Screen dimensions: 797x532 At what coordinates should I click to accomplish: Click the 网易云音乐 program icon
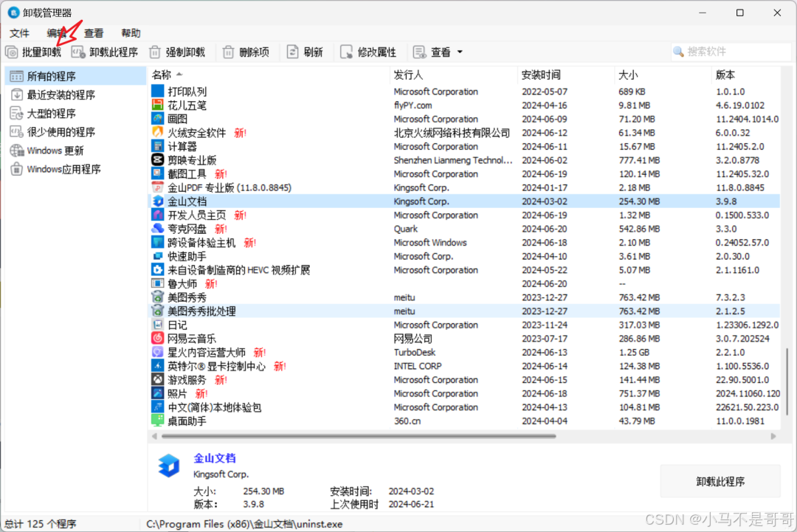coord(158,339)
